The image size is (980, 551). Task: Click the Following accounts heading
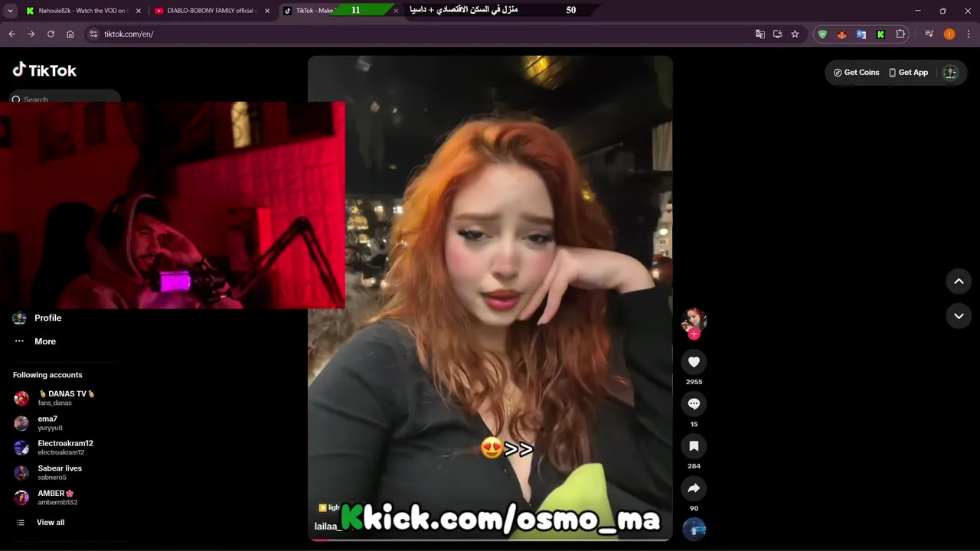point(47,375)
